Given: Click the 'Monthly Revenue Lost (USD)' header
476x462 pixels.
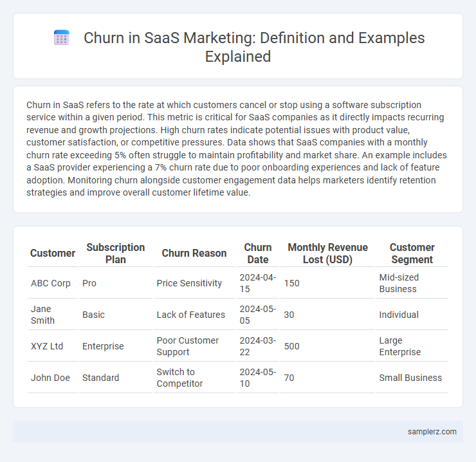Looking at the screenshot, I should [327, 254].
